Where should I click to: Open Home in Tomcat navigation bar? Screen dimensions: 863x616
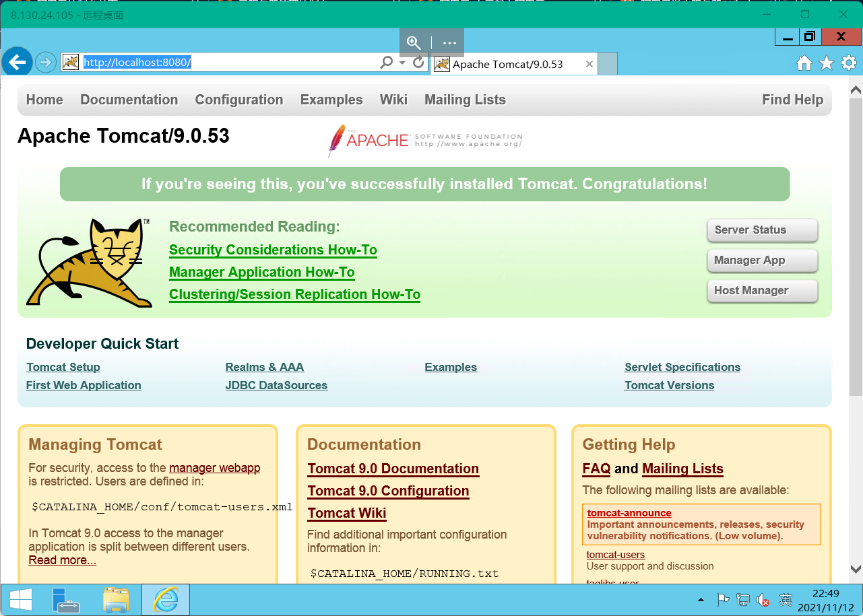tap(44, 100)
